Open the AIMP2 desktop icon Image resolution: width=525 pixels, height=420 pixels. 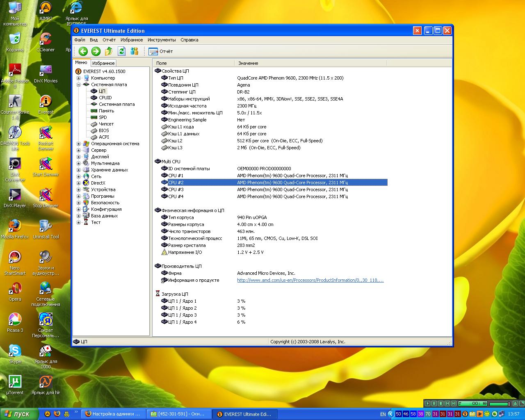(46, 11)
